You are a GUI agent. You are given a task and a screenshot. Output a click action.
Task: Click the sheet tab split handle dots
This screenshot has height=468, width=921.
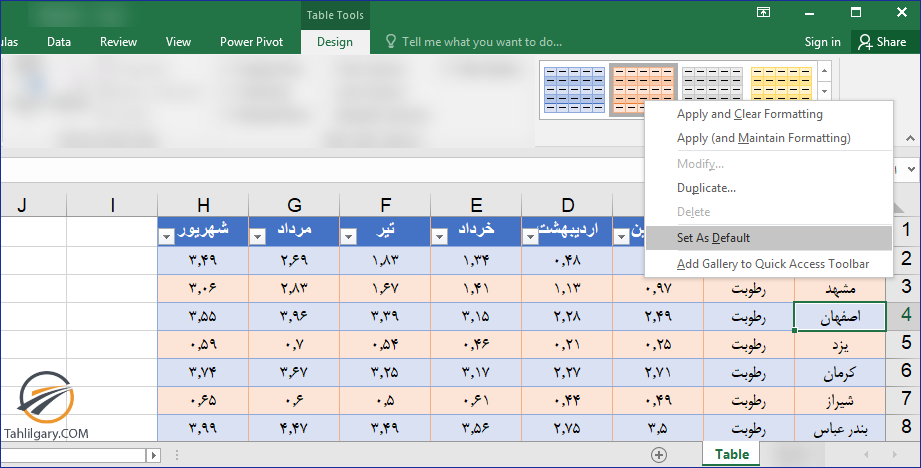pyautogui.click(x=177, y=455)
